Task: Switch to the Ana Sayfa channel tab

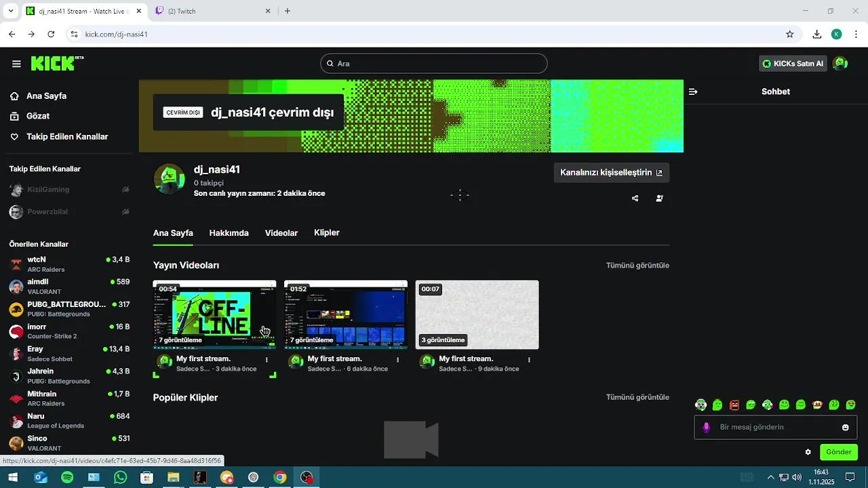Action: (173, 233)
